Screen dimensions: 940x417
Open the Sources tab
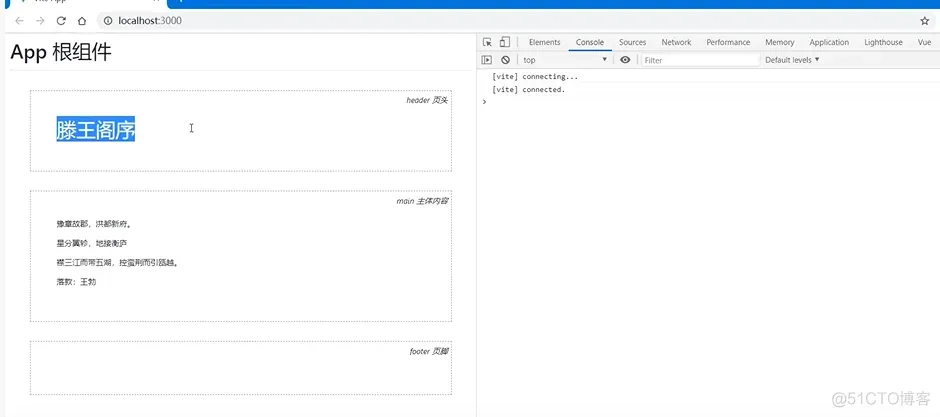click(632, 43)
